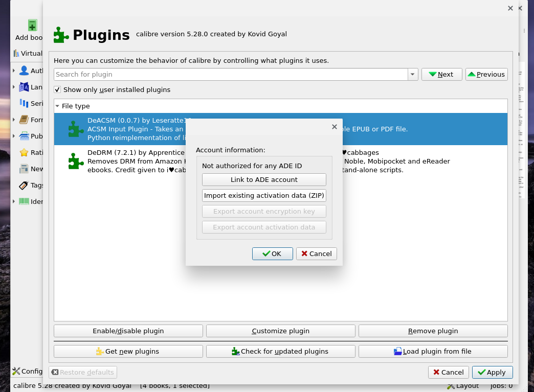Viewport: 534px width, 392px height.
Task: Click the Rating star icon in sidebar
Action: [24, 152]
